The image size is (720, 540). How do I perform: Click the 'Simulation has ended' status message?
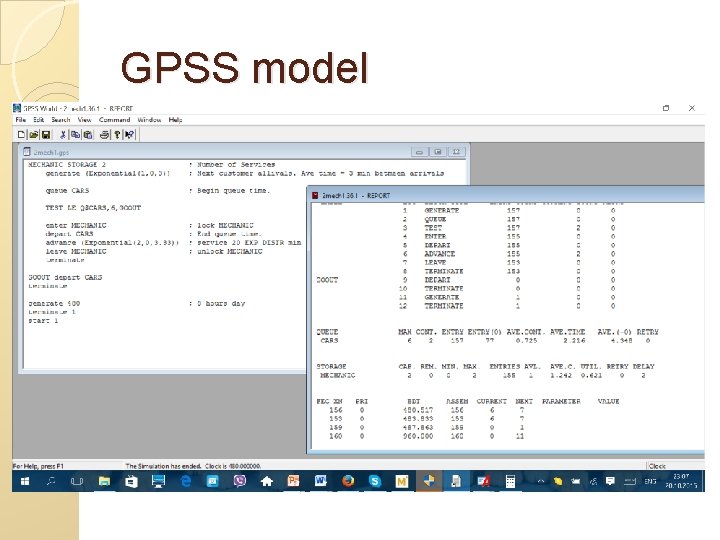[x=193, y=466]
